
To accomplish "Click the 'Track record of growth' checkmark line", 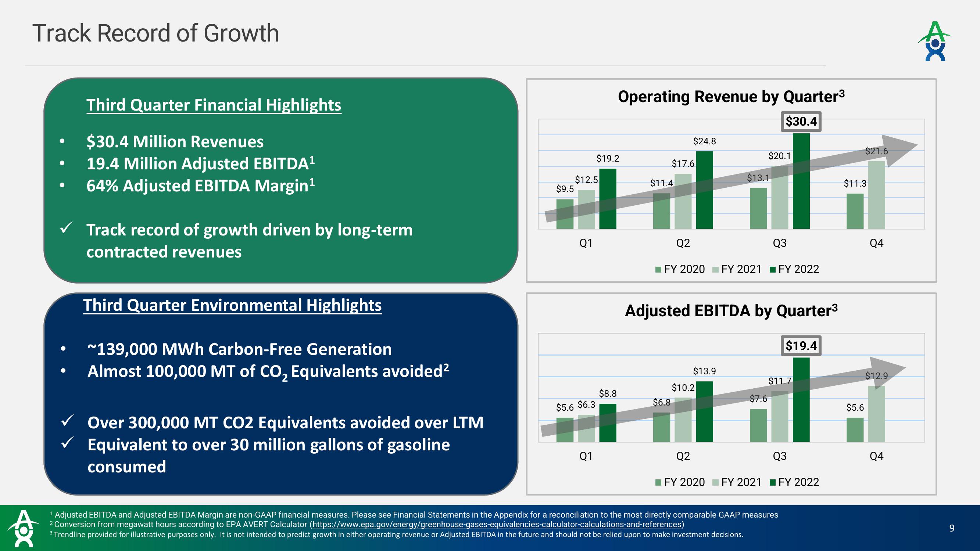I will (250, 241).
